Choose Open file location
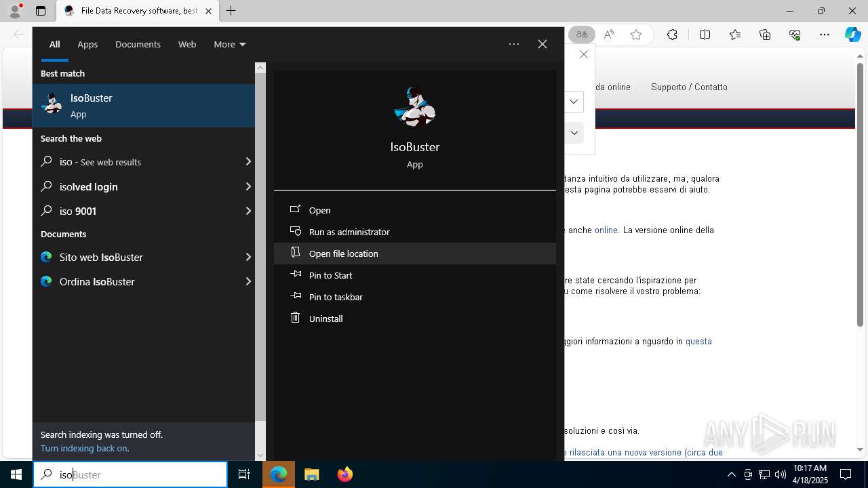 tap(414, 253)
